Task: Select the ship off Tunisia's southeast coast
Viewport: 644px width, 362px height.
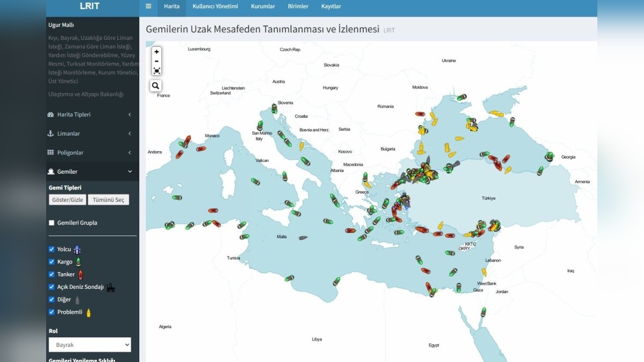Action: [x=289, y=278]
